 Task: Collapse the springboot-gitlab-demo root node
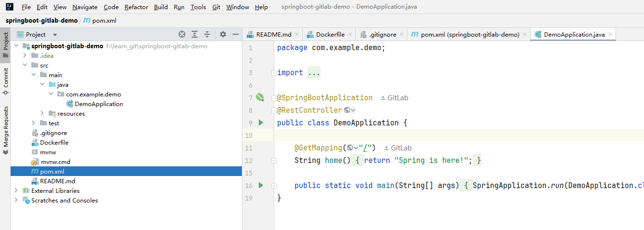pos(16,46)
